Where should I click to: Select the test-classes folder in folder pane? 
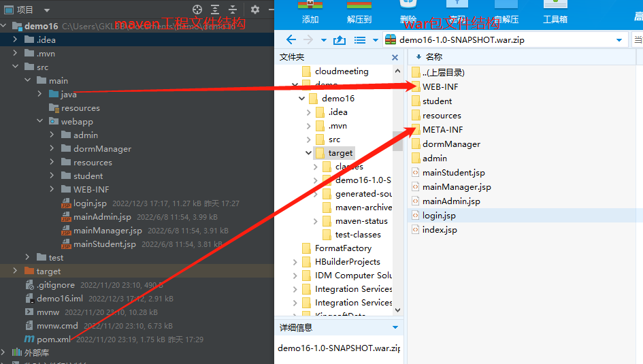pos(352,235)
